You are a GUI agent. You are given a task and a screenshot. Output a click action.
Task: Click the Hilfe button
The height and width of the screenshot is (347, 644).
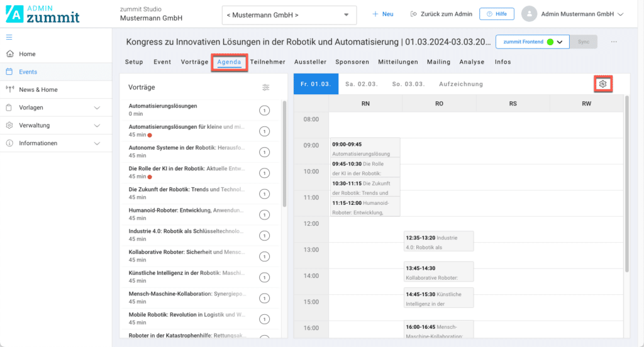pos(496,14)
